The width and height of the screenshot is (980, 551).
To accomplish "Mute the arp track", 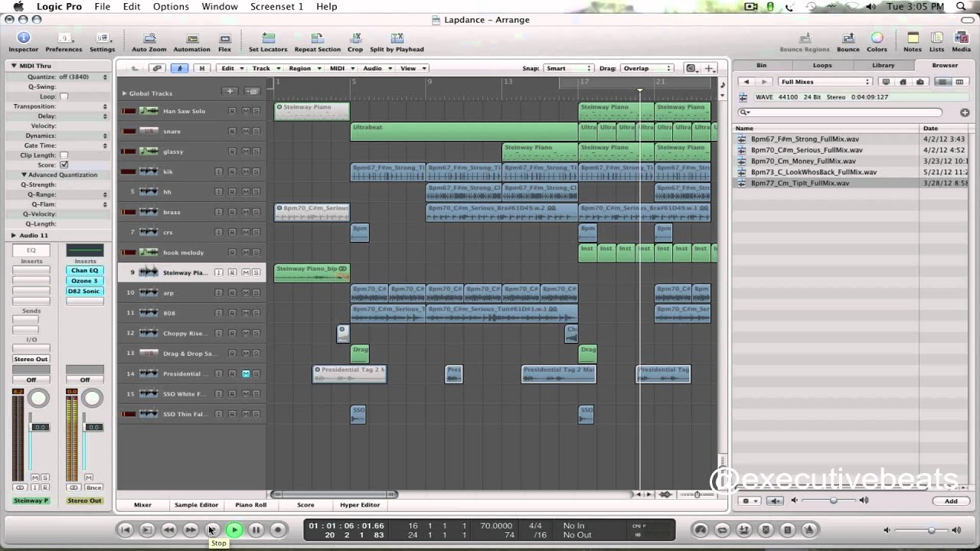I will pyautogui.click(x=246, y=292).
